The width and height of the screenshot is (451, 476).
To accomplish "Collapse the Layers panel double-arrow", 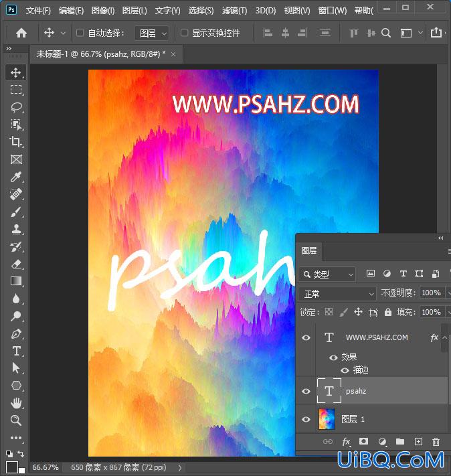I will 441,238.
